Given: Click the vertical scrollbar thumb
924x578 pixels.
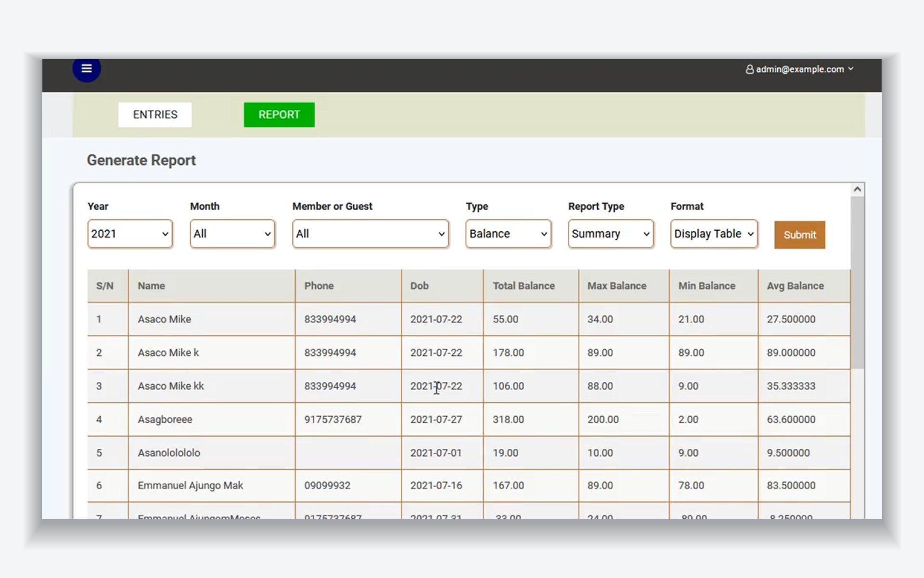Looking at the screenshot, I should pos(857,283).
